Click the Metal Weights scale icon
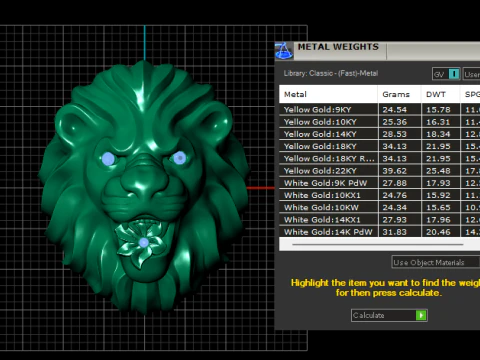 284,51
